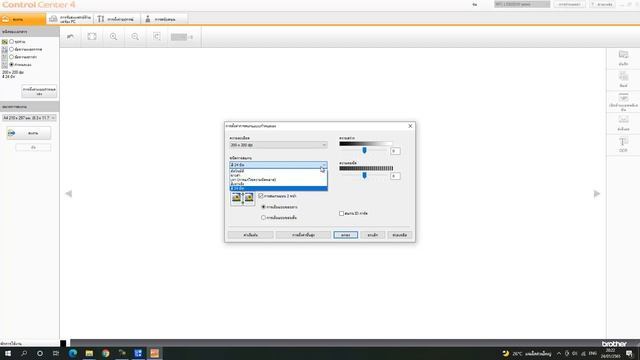Image resolution: width=640 pixels, height=360 pixels.
Task: Choose highlighted 24 bit color option
Action: (x=278, y=189)
